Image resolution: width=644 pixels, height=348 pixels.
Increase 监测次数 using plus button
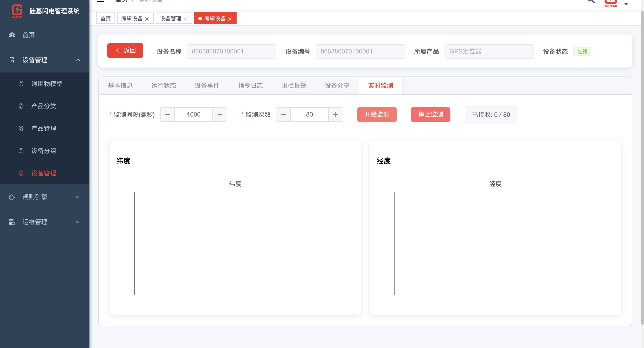pyautogui.click(x=335, y=115)
